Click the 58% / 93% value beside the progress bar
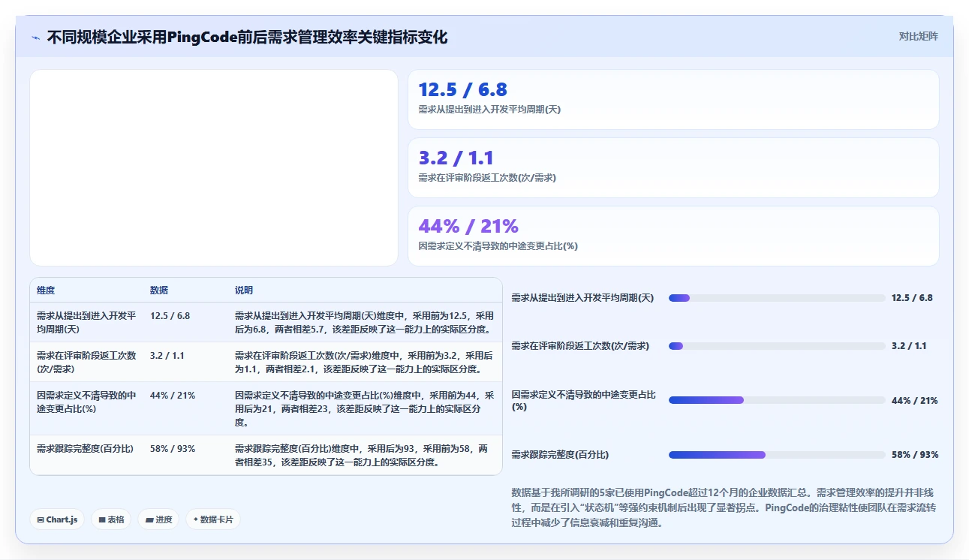969x560 pixels. click(915, 455)
